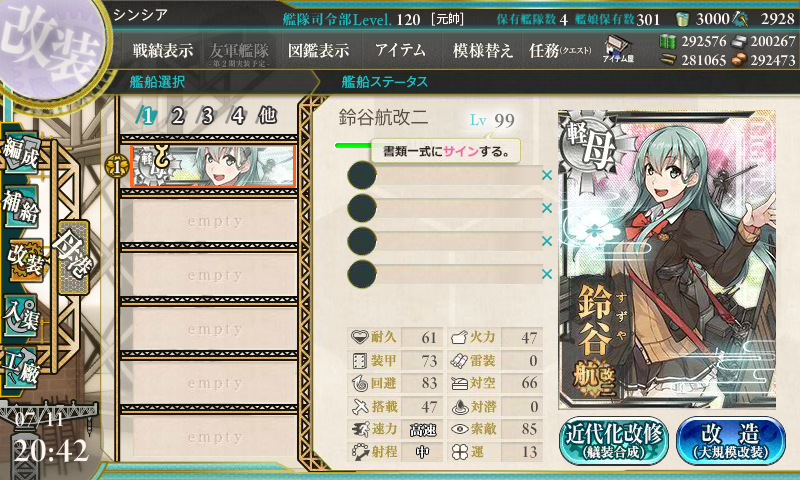Open 任務 quest menu
800x480 pixels.
[x=560, y=50]
